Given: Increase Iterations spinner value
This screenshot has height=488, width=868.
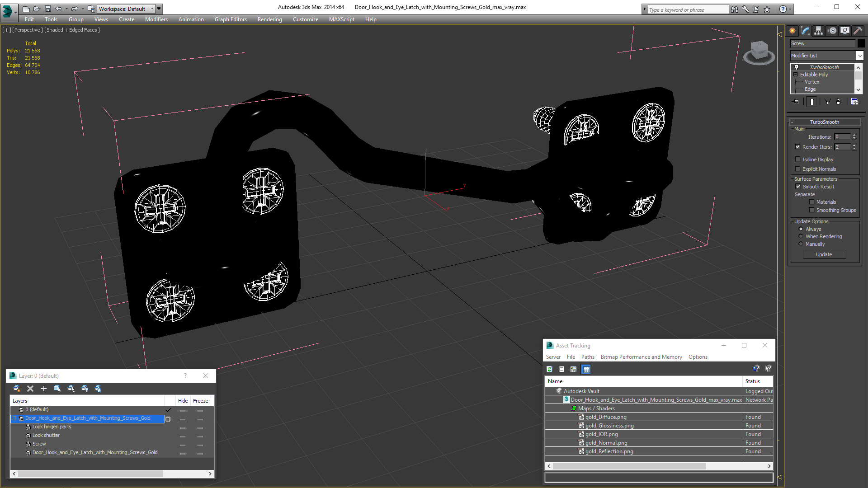Looking at the screenshot, I should [854, 135].
